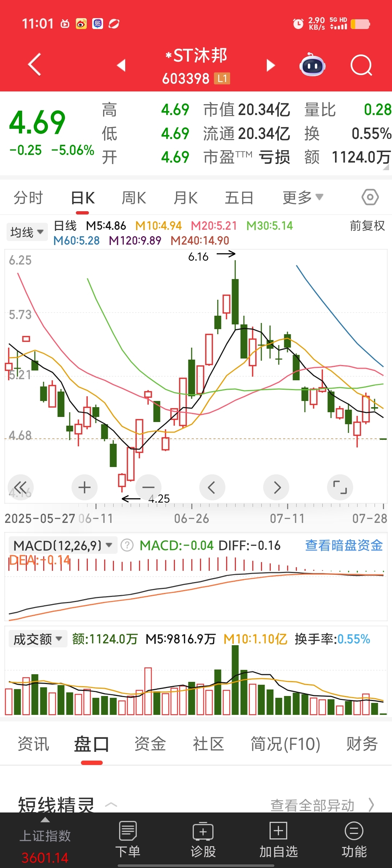Open the AI robot assistant
Screen dimensions: 392x868
312,65
